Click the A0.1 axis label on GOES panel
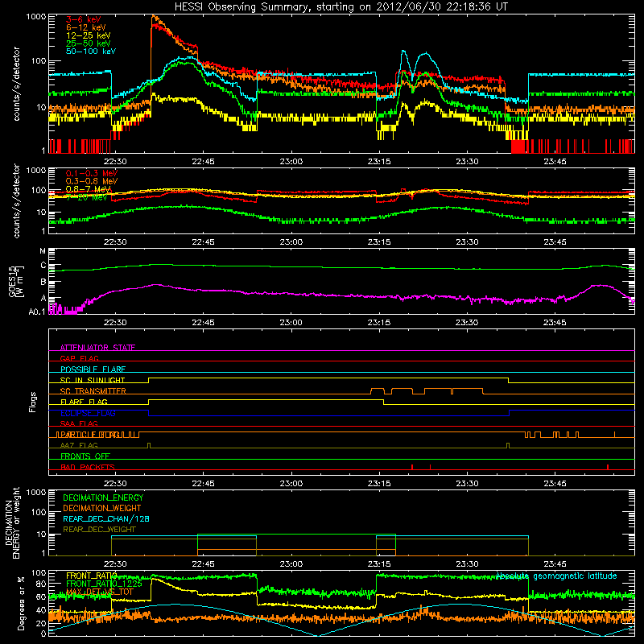This screenshot has width=644, height=644. click(x=37, y=312)
